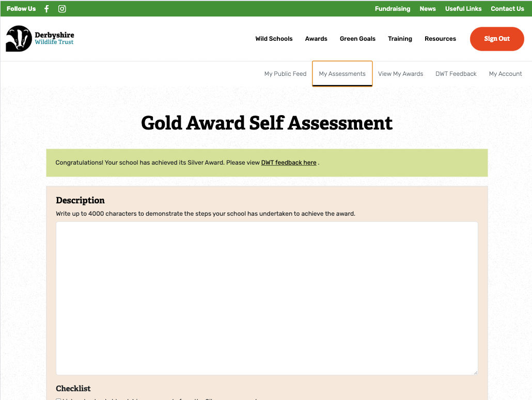Switch to My Public Feed tab
Image resolution: width=532 pixels, height=400 pixels.
tap(285, 74)
